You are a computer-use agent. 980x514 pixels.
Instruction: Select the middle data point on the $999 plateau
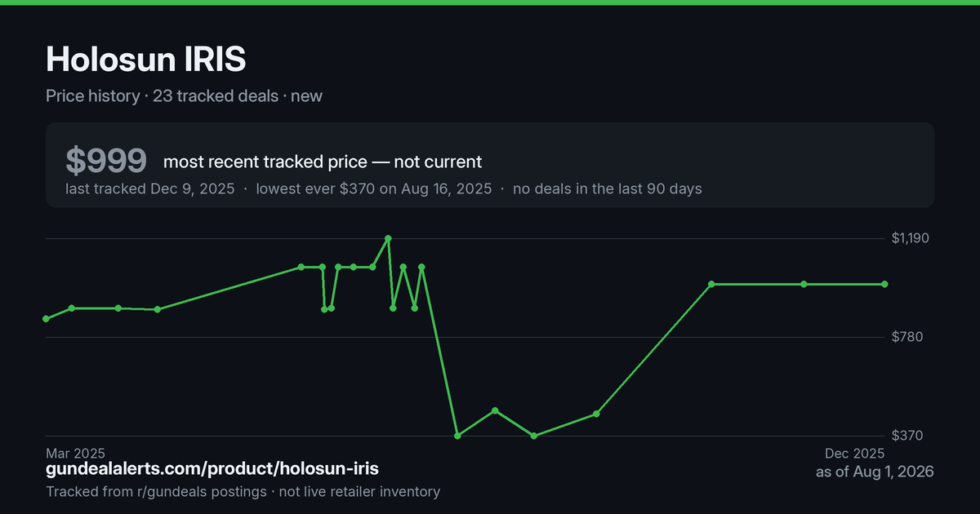(x=804, y=284)
